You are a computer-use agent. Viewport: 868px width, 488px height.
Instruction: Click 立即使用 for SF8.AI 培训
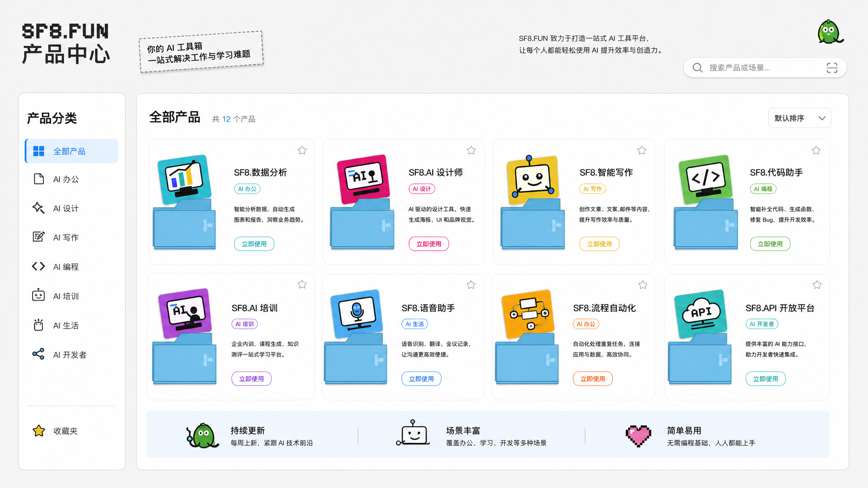point(251,379)
